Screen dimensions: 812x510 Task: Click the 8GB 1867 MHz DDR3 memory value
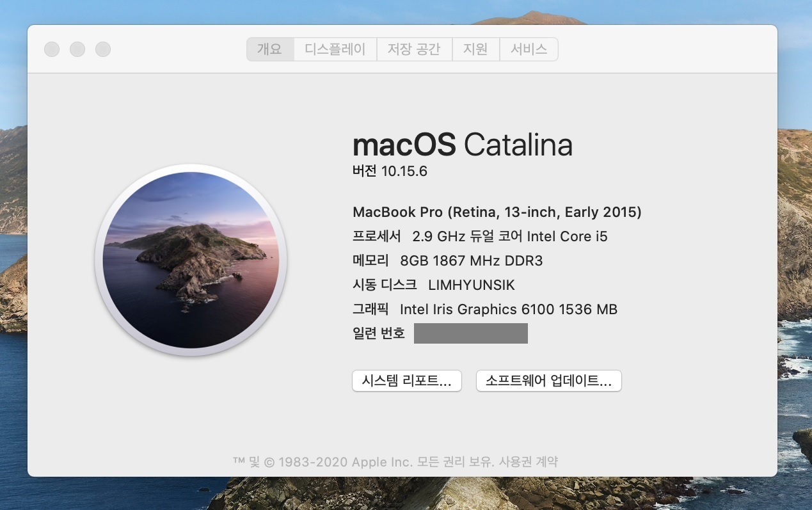click(x=472, y=260)
